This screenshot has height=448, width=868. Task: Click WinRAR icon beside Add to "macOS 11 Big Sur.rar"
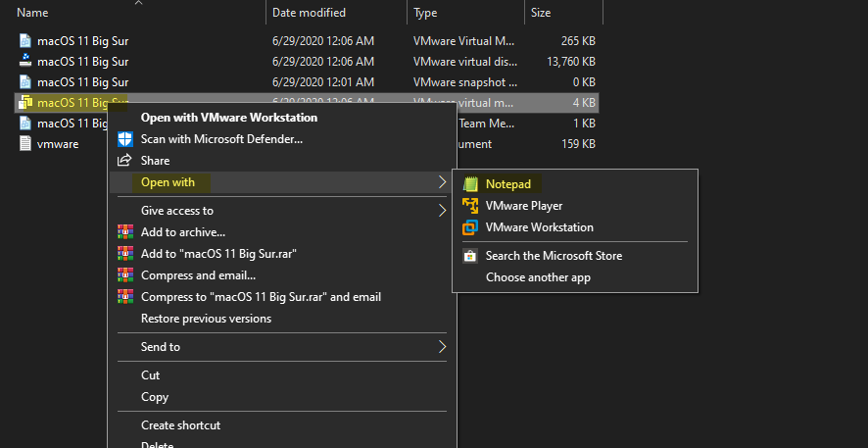(125, 254)
